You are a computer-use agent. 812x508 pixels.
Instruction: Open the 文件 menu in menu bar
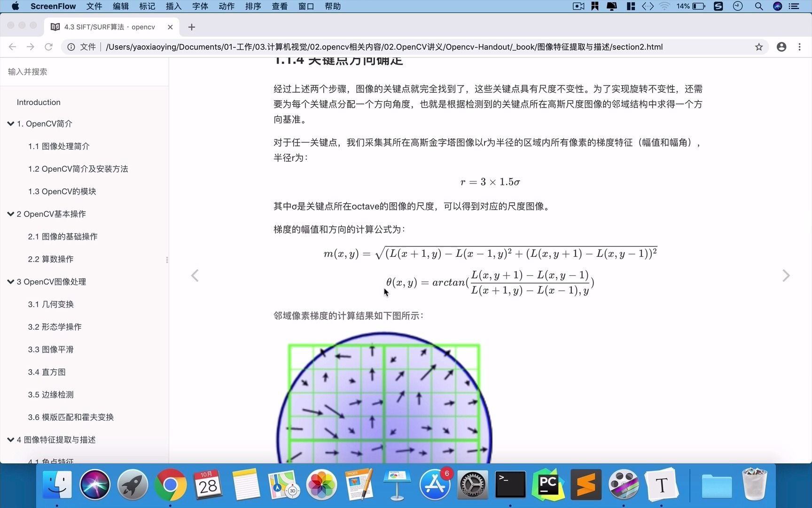pos(94,6)
